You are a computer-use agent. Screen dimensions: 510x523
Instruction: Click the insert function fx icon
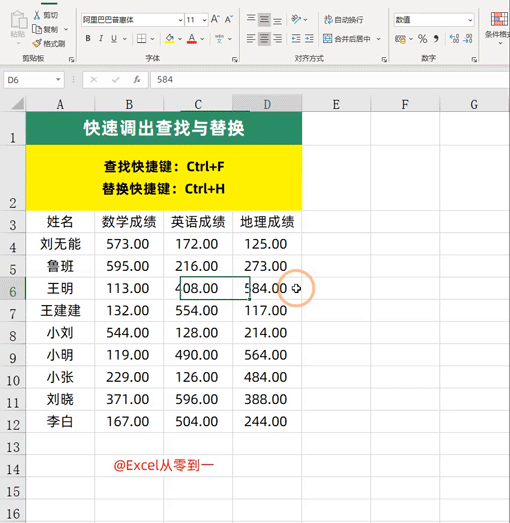click(137, 80)
